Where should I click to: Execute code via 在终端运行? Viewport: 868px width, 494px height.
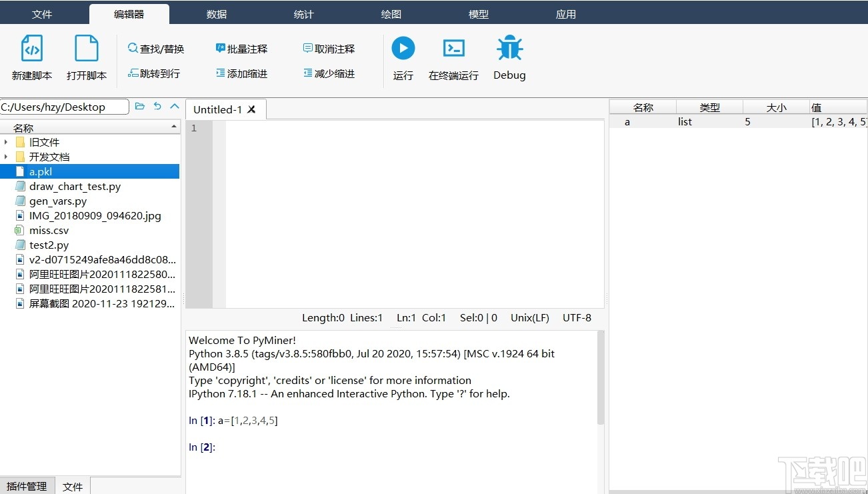[x=453, y=57]
